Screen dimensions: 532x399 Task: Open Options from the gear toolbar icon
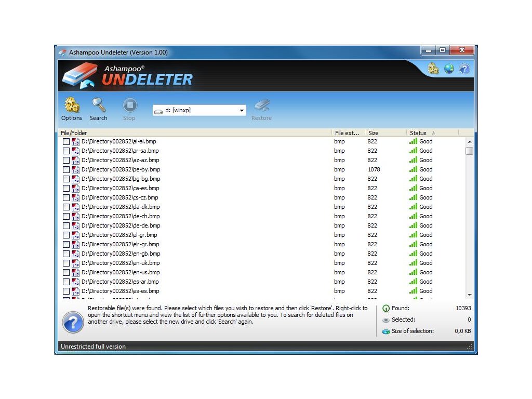72,105
